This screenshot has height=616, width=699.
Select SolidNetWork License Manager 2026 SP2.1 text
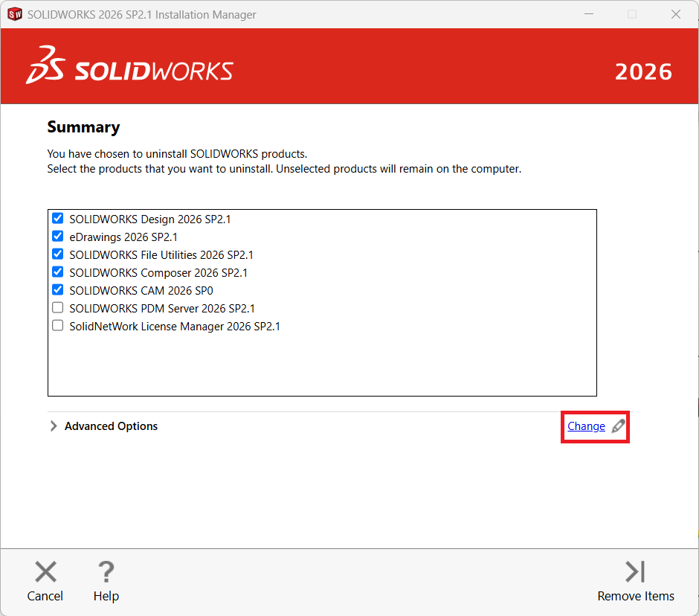click(x=174, y=327)
